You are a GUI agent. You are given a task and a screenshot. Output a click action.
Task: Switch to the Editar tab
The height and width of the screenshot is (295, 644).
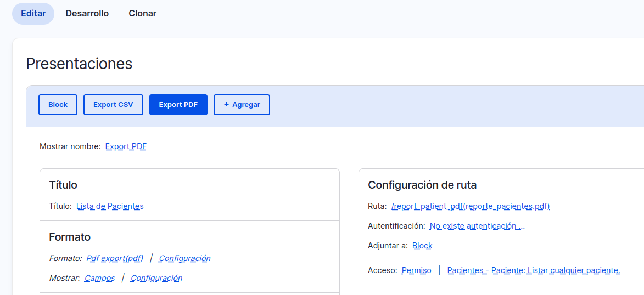click(x=33, y=14)
